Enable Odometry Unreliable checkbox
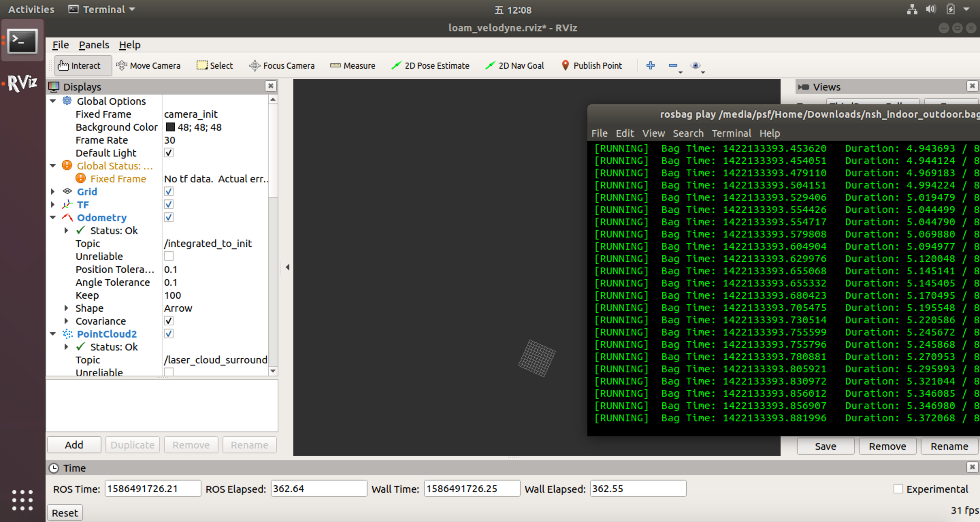This screenshot has width=980, height=522. point(168,256)
